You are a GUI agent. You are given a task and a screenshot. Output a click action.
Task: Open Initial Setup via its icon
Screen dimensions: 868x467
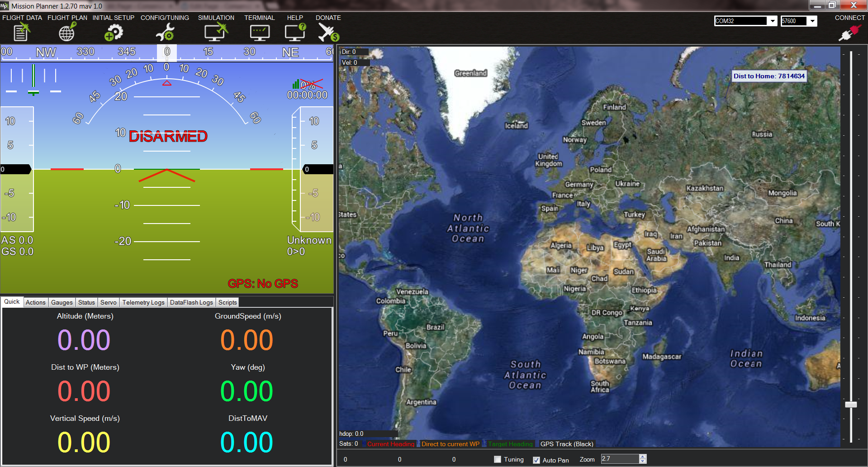pos(114,32)
